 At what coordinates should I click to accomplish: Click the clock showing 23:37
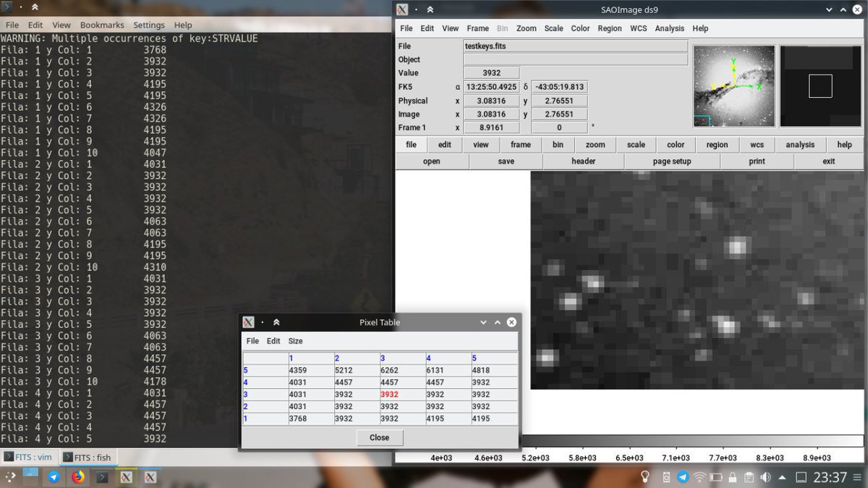830,477
